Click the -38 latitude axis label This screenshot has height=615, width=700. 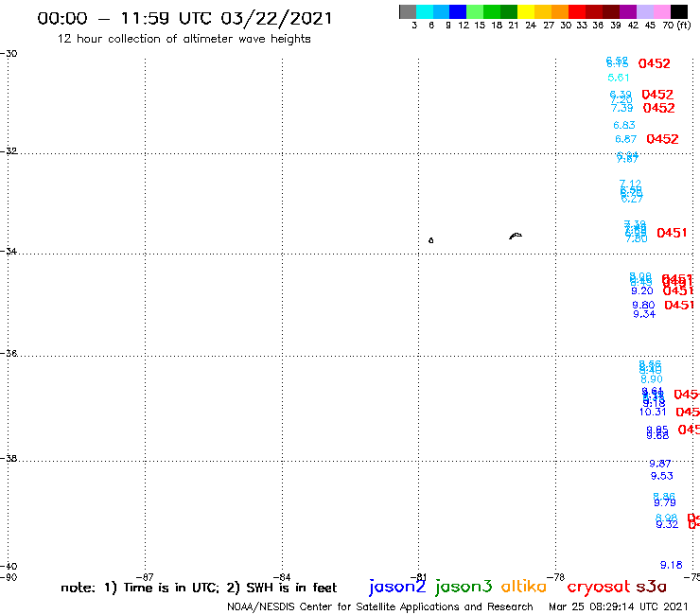9,459
